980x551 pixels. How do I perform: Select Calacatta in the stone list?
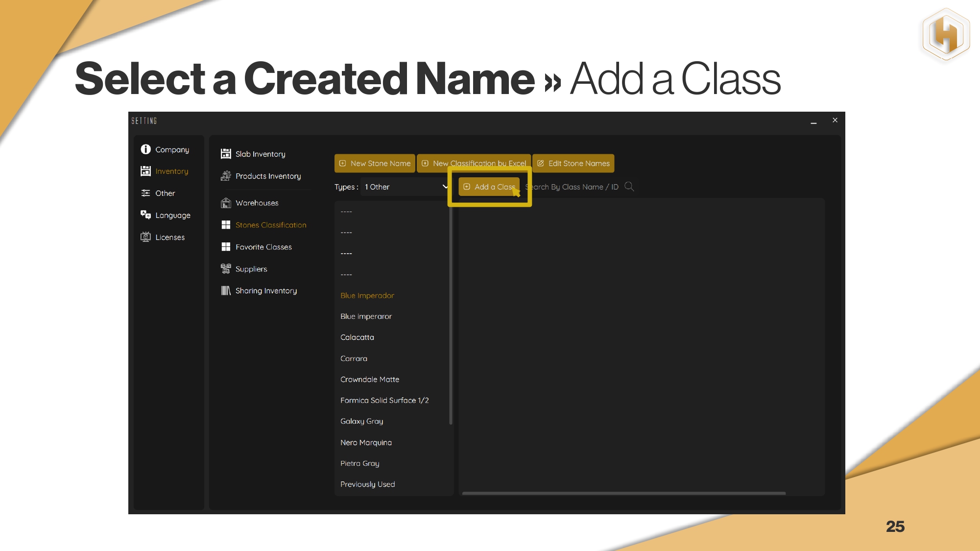[357, 337]
